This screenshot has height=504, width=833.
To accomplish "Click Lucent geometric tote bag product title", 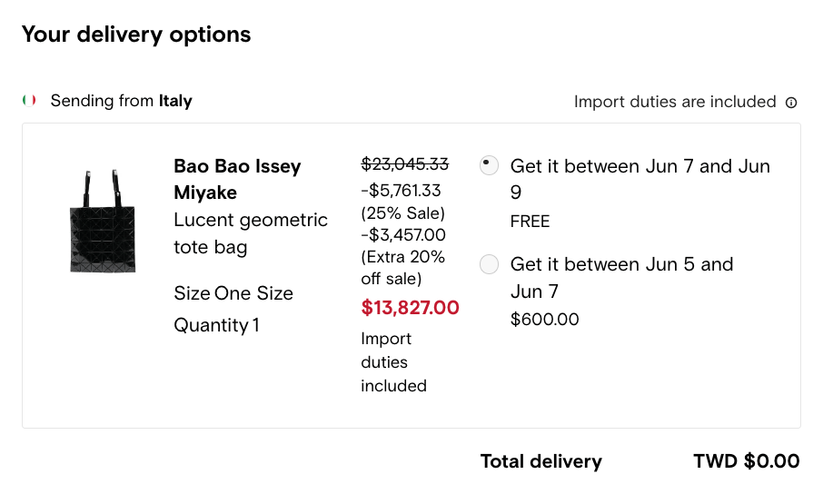I will tap(250, 233).
